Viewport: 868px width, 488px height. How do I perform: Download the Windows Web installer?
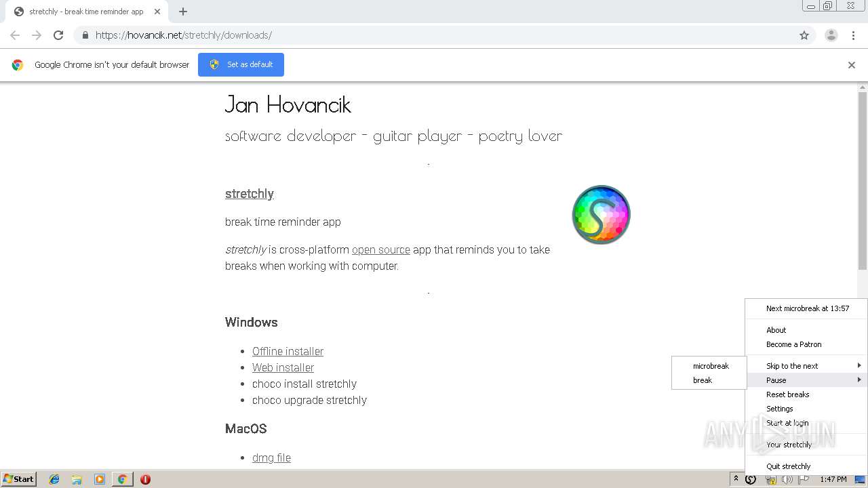pos(283,367)
